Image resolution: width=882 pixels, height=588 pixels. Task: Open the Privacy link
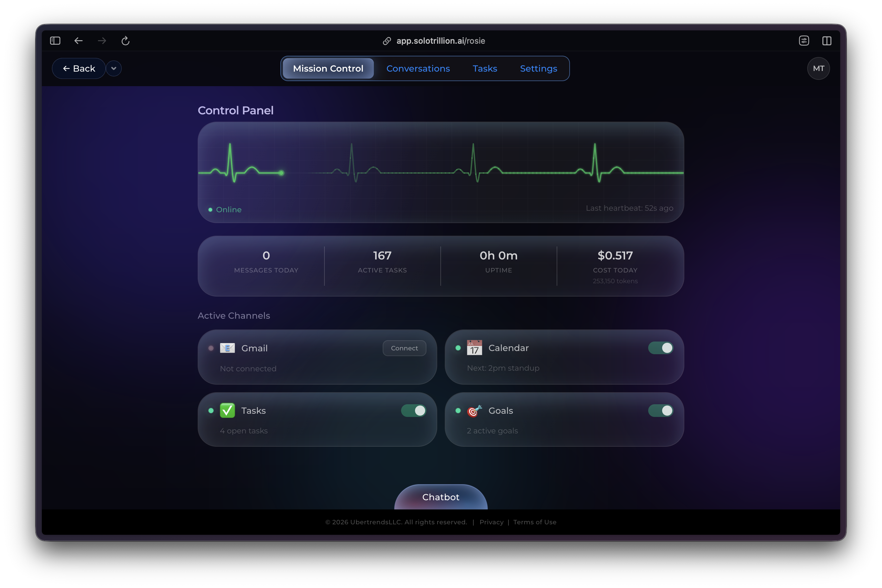tap(492, 522)
